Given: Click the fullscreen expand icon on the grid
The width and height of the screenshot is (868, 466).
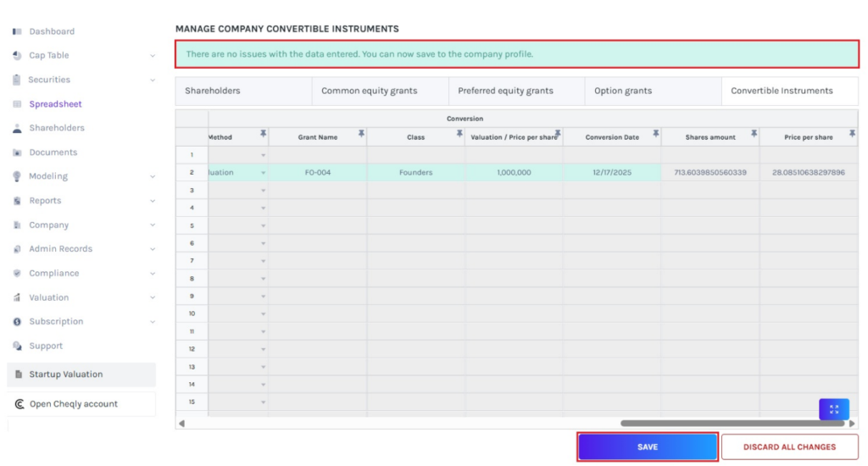Looking at the screenshot, I should (x=834, y=409).
